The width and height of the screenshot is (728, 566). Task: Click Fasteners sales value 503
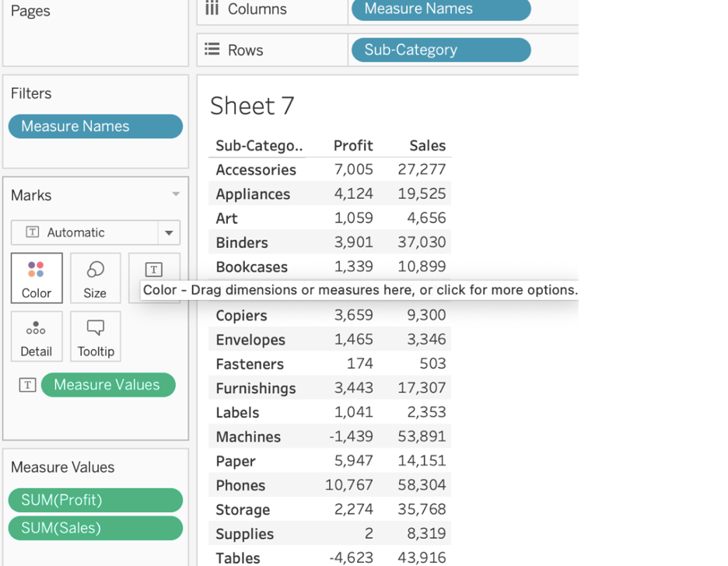[432, 363]
